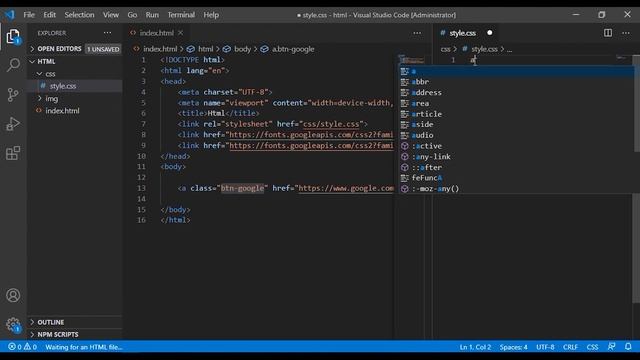The image size is (640, 360).
Task: Click the html breadcrumb item
Action: (x=205, y=49)
